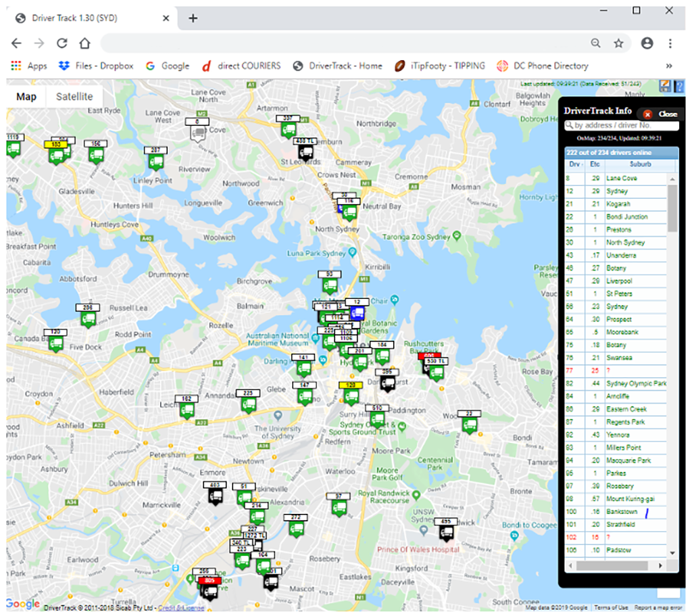Go to the browser home page
This screenshot has width=692, height=616.
[x=84, y=43]
